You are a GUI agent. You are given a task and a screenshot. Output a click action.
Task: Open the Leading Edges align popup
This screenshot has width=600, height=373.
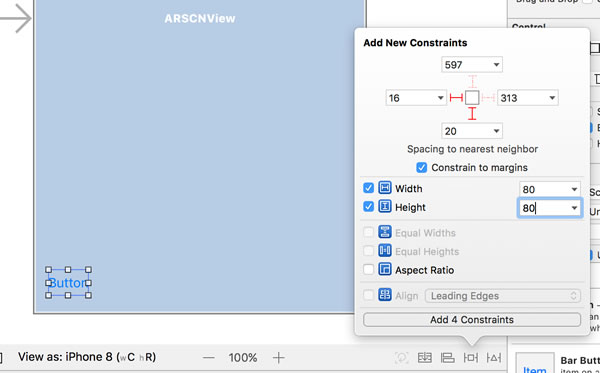click(x=502, y=296)
